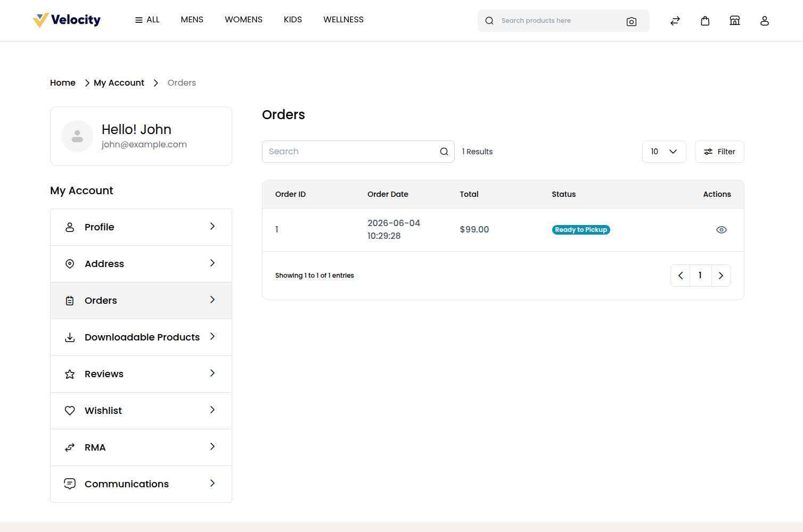Click the Velocity logo

click(67, 20)
